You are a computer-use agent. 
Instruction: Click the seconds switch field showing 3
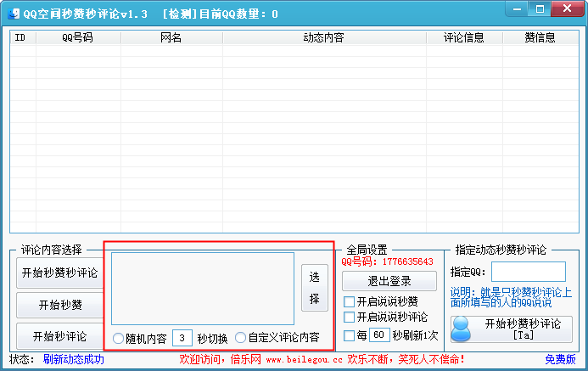(x=182, y=338)
